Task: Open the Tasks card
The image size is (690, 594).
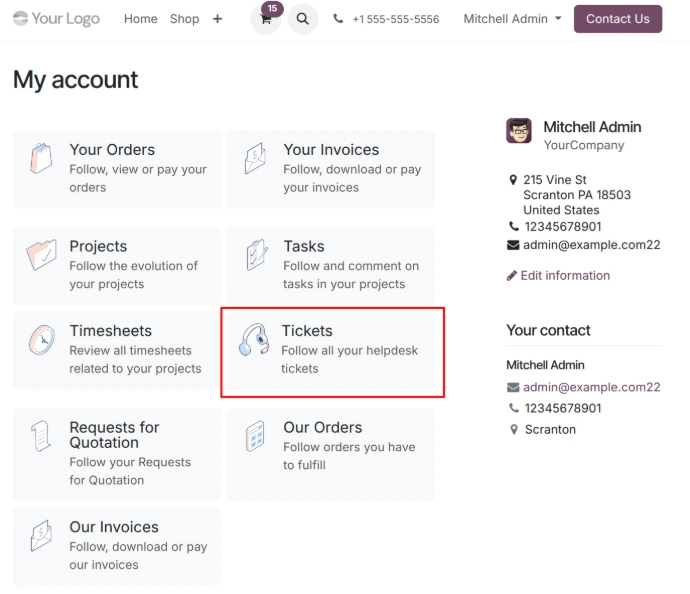Action: [x=331, y=264]
